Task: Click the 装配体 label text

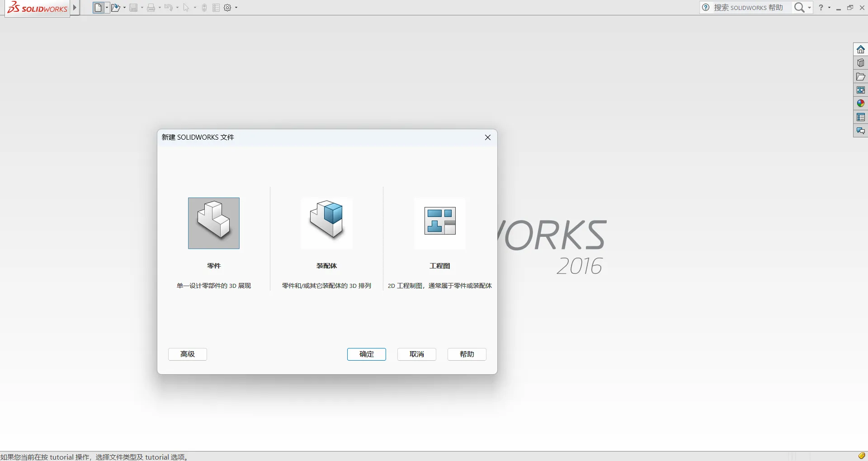Action: coord(327,266)
